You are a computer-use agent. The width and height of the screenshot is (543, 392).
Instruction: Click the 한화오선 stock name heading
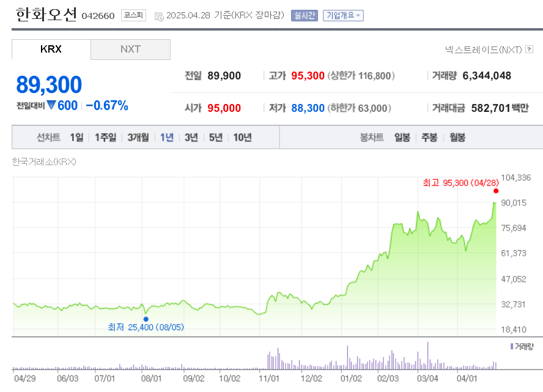point(46,15)
